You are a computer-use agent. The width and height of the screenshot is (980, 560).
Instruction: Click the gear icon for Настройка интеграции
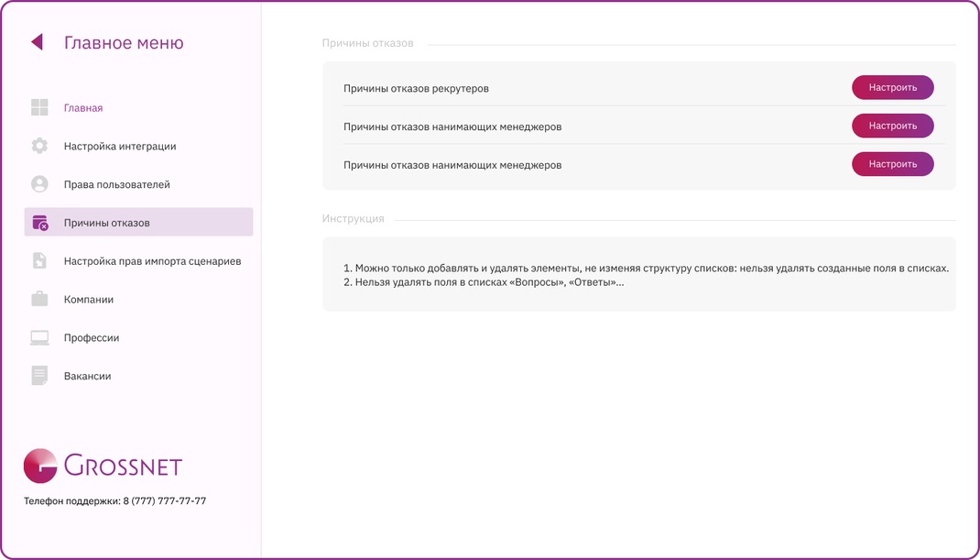coord(39,146)
